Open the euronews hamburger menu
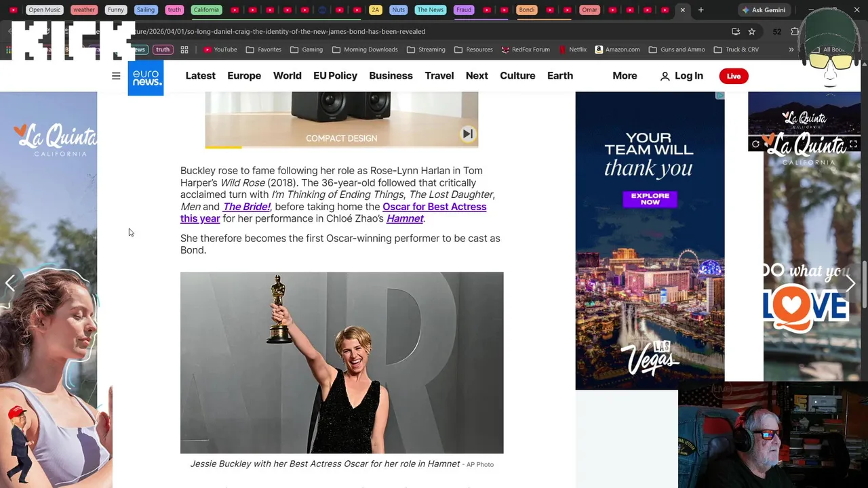The height and width of the screenshot is (488, 868). (x=116, y=76)
